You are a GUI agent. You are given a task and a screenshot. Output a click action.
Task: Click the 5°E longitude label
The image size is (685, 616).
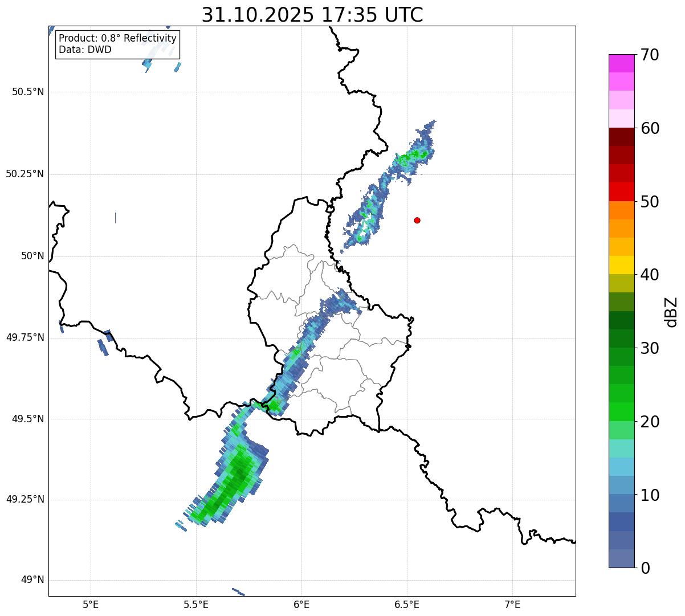point(91,605)
